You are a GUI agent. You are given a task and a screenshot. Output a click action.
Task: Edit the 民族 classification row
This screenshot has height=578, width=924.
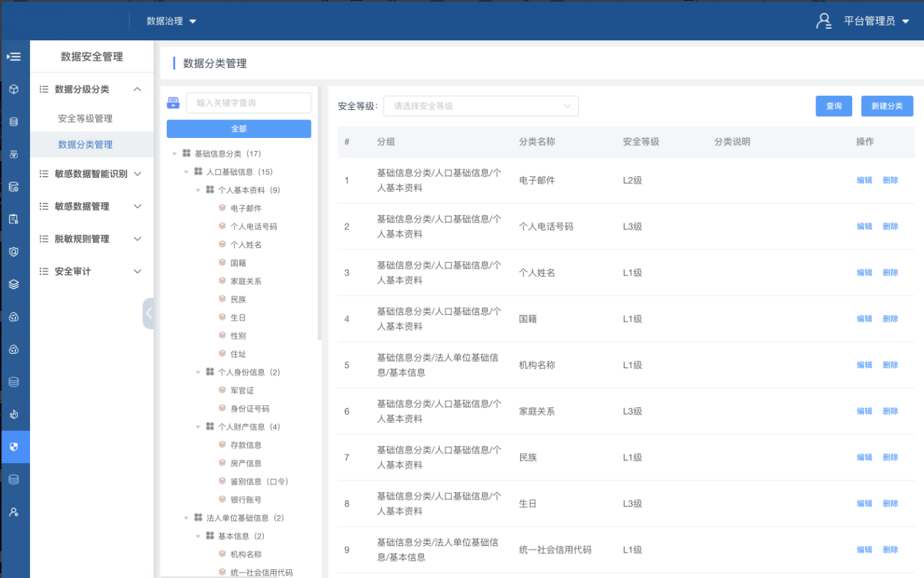(x=865, y=457)
